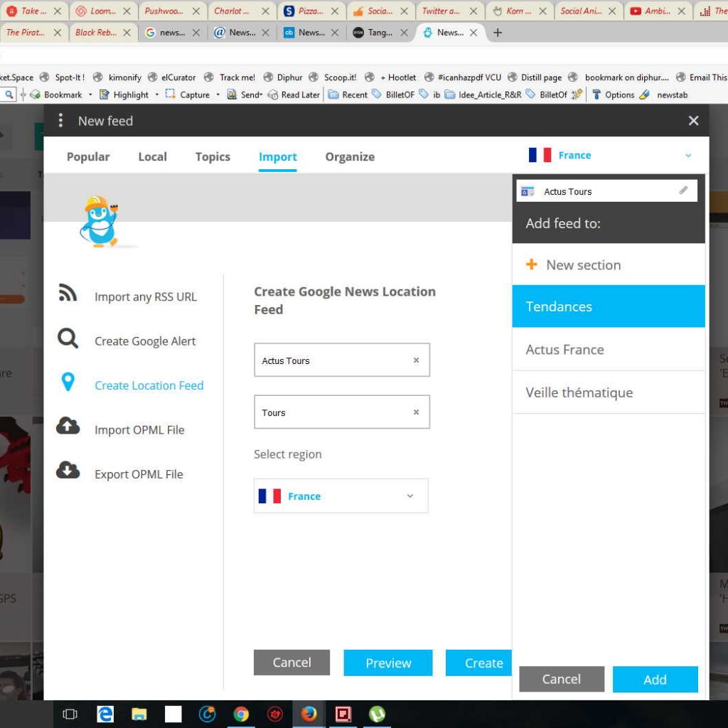Open the Topics tab
Viewport: 728px width, 728px height.
tap(213, 157)
